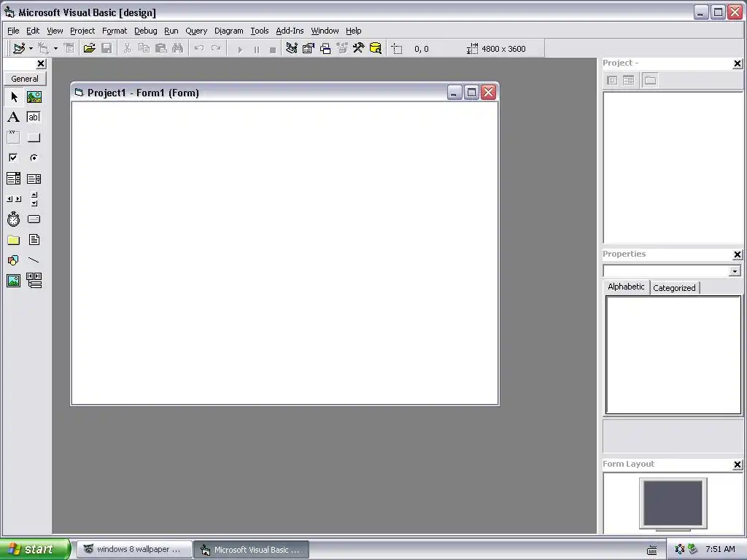Select the Image control tool
Image resolution: width=747 pixels, height=560 pixels.
coord(14,281)
